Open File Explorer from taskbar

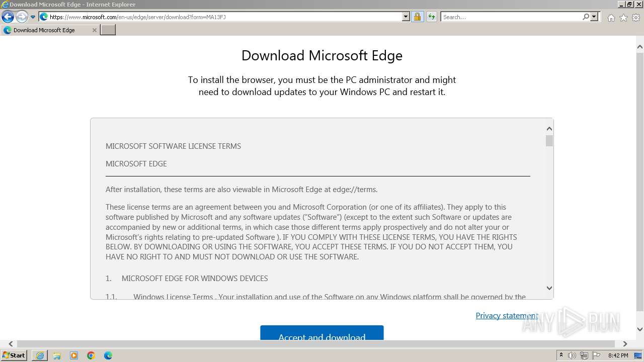(x=57, y=355)
